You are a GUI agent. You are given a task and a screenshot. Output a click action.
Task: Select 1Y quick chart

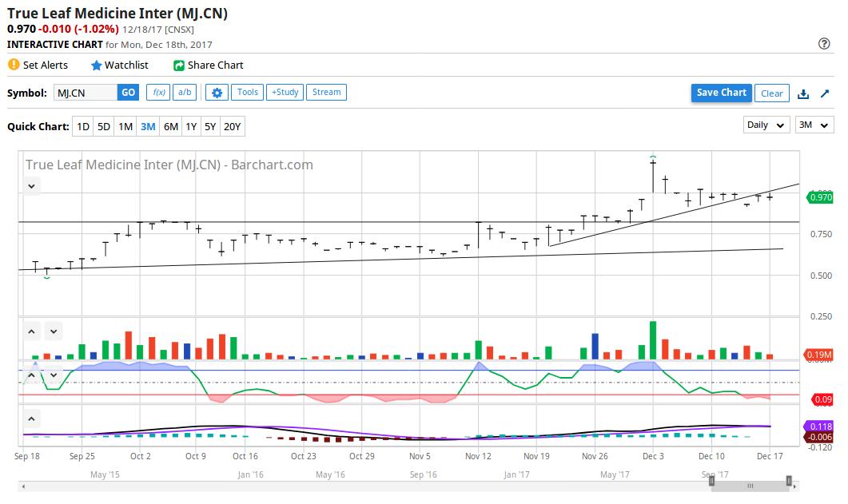click(191, 126)
